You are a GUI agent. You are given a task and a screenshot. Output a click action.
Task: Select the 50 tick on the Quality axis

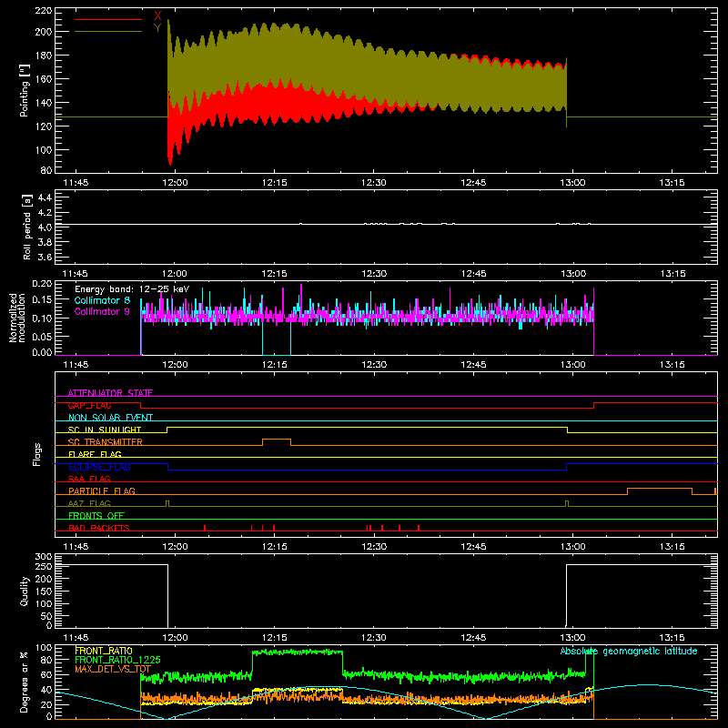click(x=46, y=616)
